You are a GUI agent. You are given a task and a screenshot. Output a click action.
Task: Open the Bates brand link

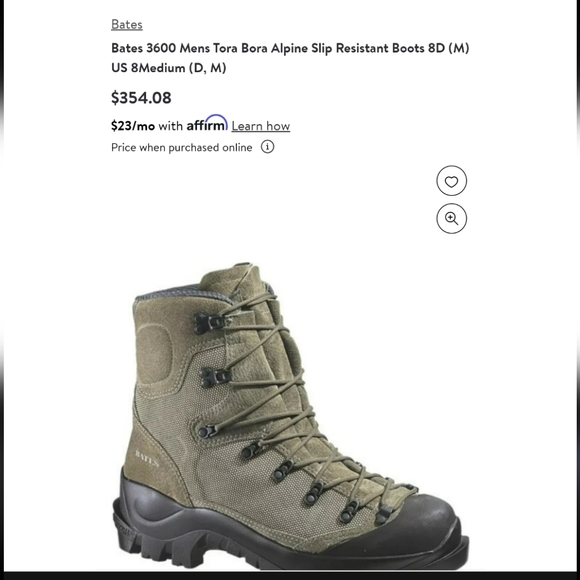[127, 24]
